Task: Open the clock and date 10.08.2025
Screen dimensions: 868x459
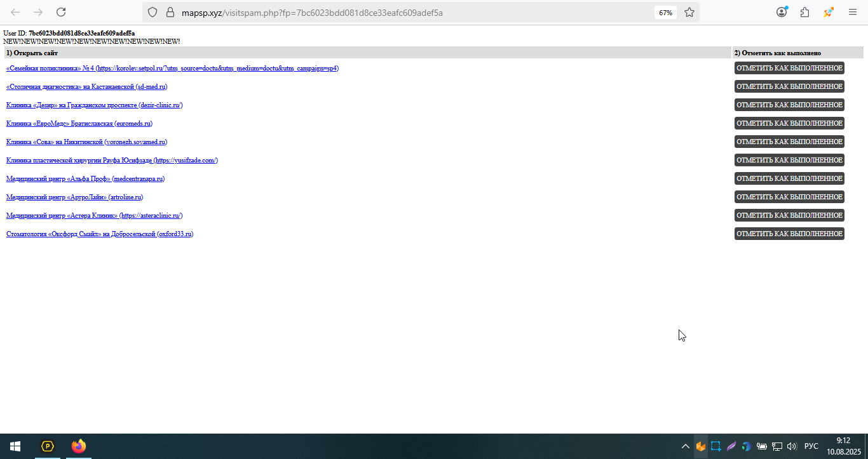Action: 843,446
